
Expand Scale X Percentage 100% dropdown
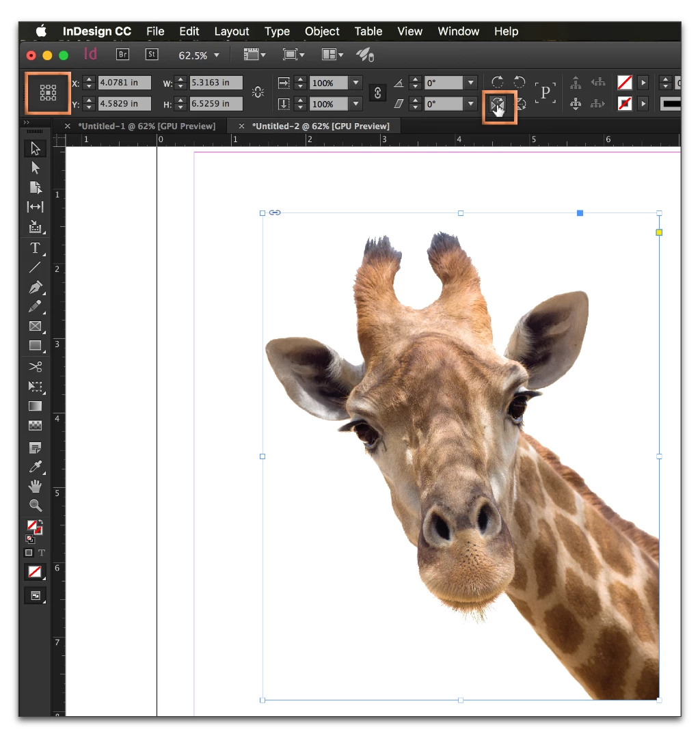(356, 83)
